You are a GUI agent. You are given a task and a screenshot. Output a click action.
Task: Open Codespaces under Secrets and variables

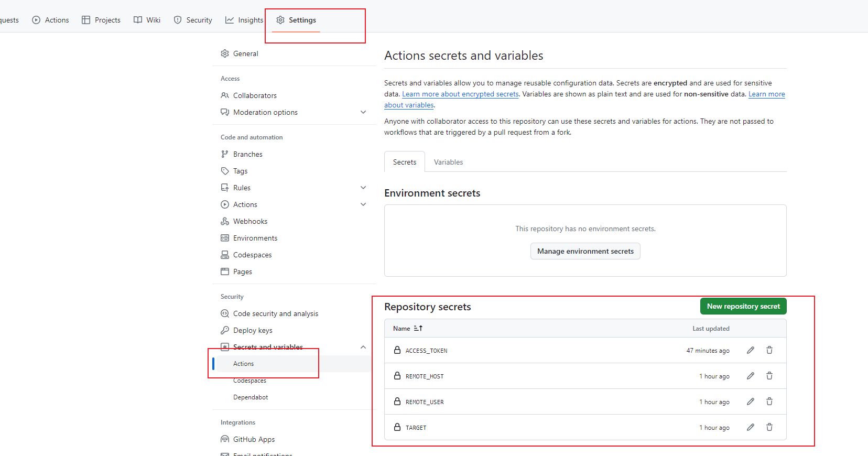[249, 381]
